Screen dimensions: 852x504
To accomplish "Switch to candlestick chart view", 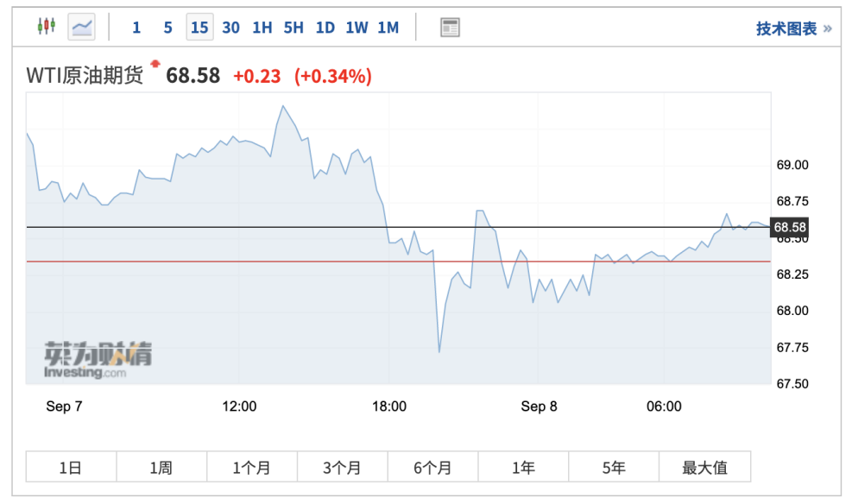I will click(x=47, y=27).
